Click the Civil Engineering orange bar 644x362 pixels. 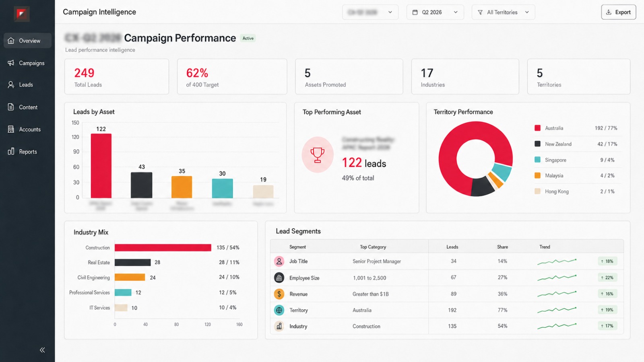[x=130, y=277]
